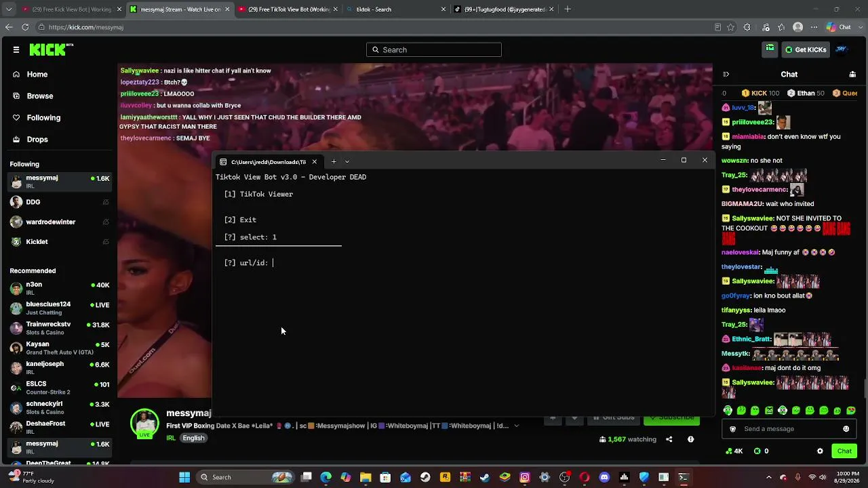Open DDG channel in Following list
This screenshot has width=868, height=488.
click(59, 202)
